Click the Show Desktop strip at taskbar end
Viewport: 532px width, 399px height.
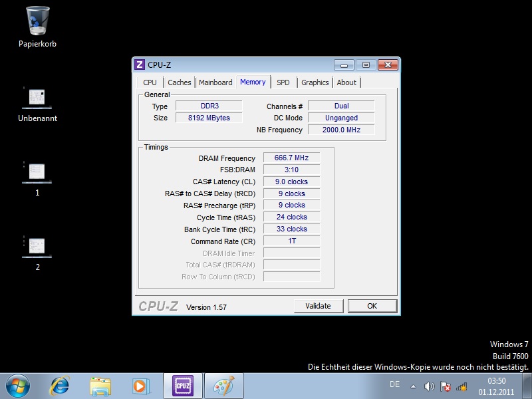(x=527, y=386)
